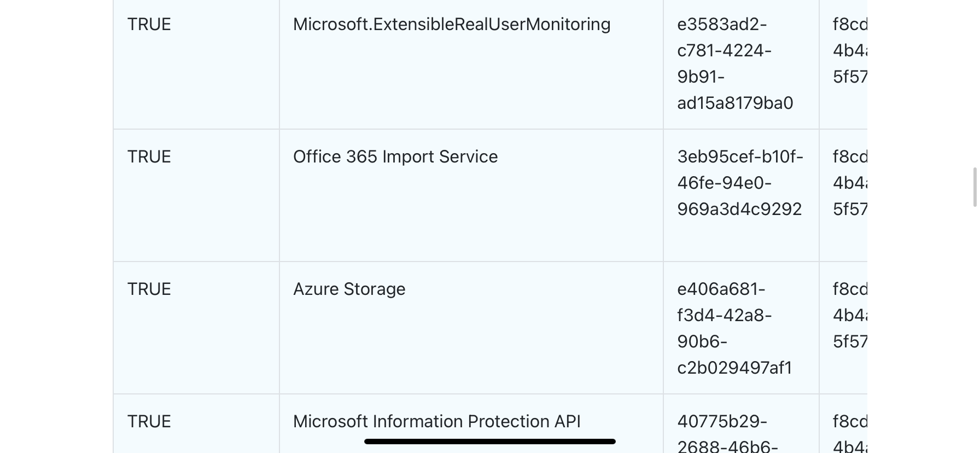
Task: Click the 969a3d4c9292 GUID ending line
Action: point(739,210)
